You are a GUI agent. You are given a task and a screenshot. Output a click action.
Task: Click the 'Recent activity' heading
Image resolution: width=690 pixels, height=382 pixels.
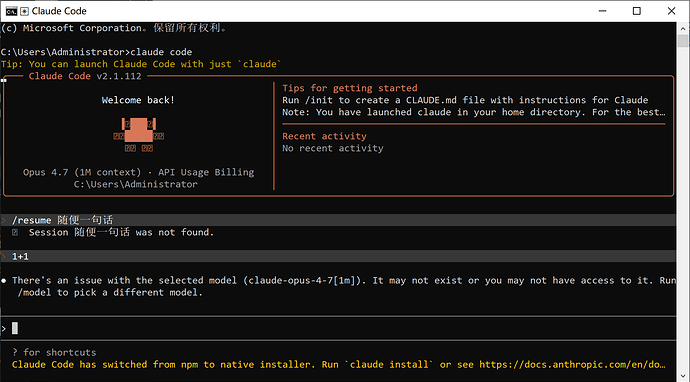click(x=324, y=136)
